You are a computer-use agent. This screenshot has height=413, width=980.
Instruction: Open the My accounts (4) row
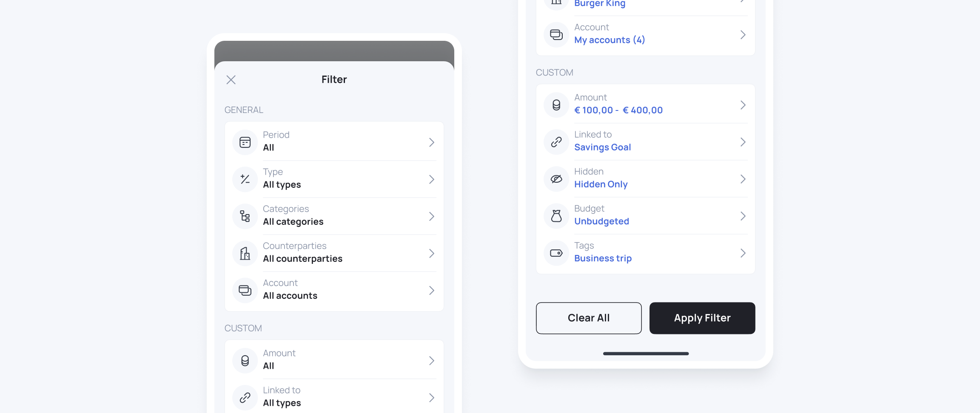646,35
